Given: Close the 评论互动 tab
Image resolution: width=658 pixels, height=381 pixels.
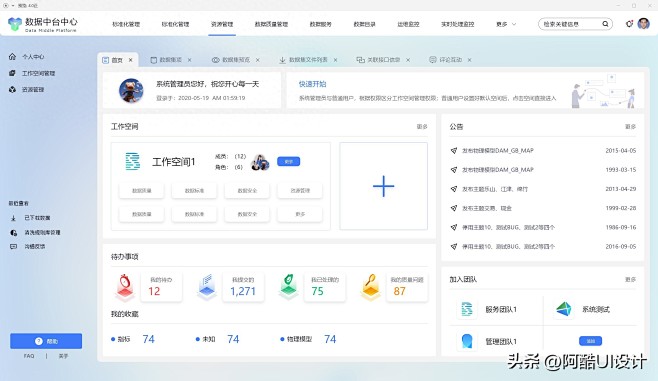Looking at the screenshot, I should point(470,60).
